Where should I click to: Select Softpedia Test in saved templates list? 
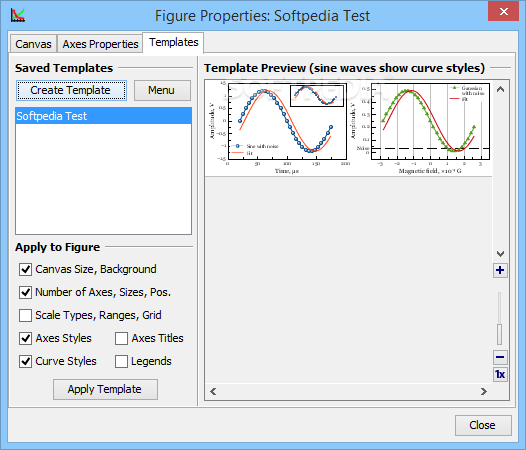pos(103,116)
